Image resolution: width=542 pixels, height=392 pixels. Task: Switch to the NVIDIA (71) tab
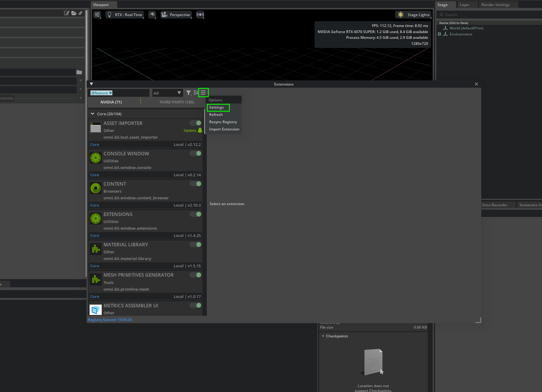[111, 102]
